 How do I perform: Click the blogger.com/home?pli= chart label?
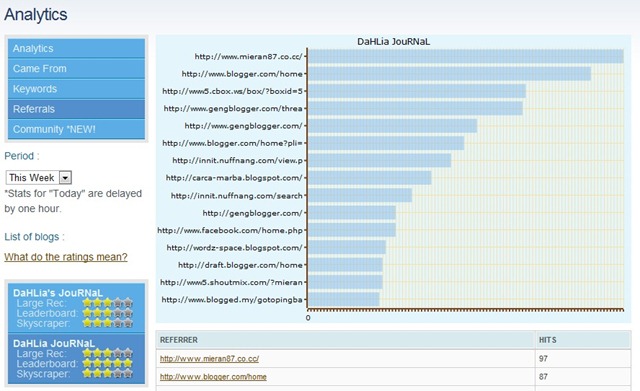coord(232,143)
